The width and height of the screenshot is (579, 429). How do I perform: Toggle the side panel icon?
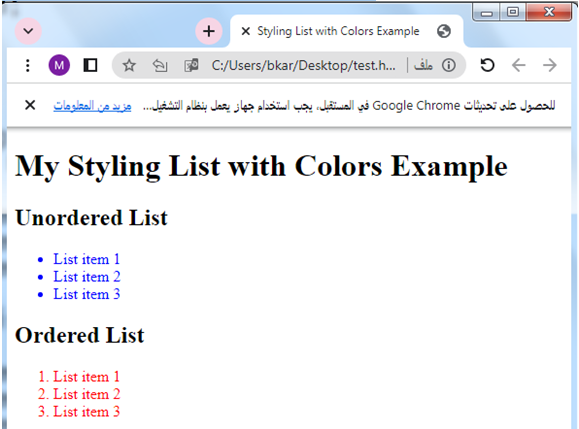pyautogui.click(x=90, y=65)
